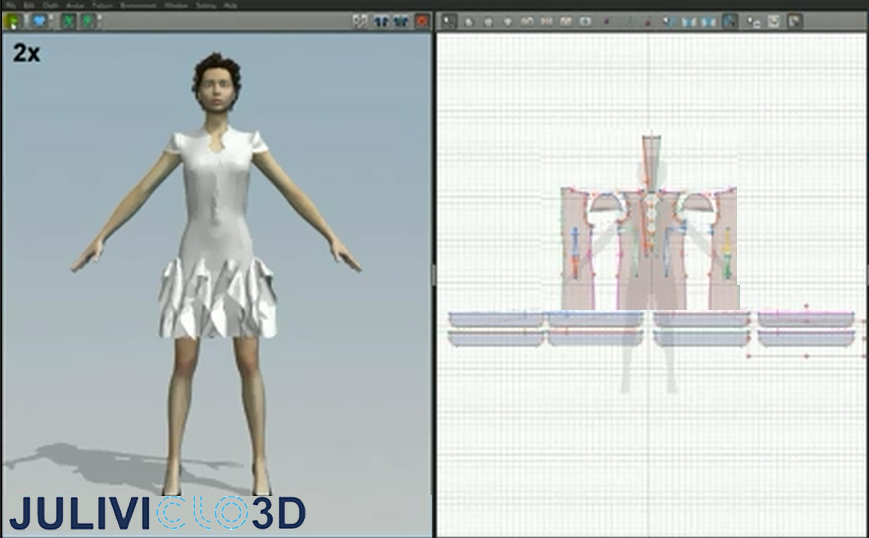Image resolution: width=869 pixels, height=538 pixels.
Task: Click the rounded rectangle tool icon in 2D toolbar
Action: click(585, 22)
